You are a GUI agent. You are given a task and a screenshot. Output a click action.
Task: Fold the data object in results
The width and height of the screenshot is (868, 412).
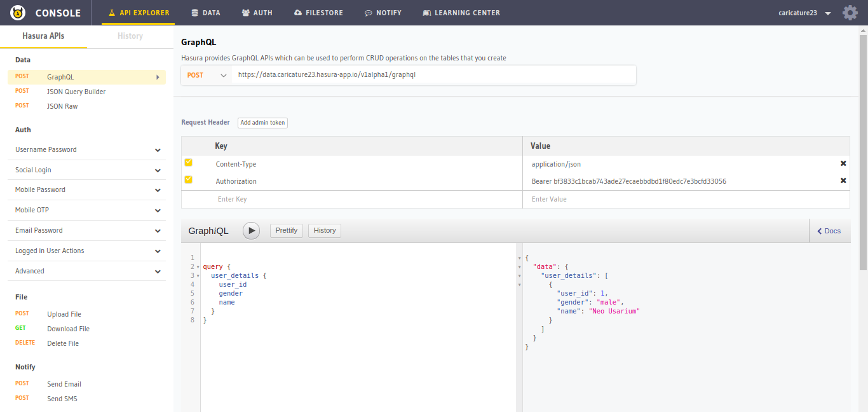[x=520, y=267]
